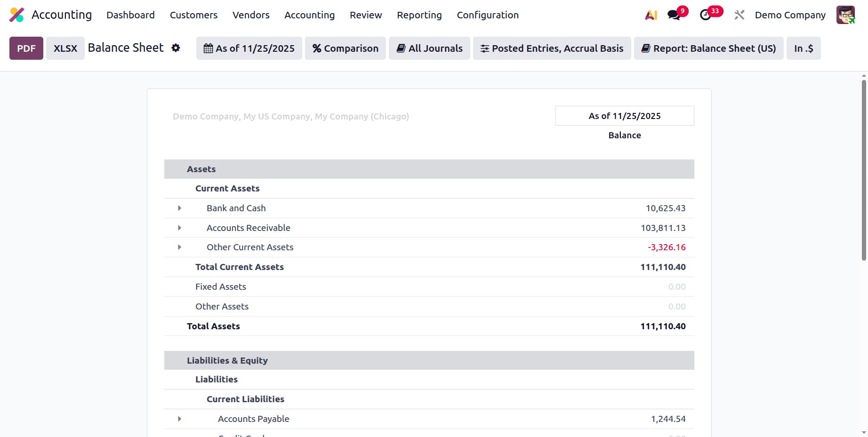Expand the Accounts Payable line
This screenshot has width=868, height=437.
pyautogui.click(x=179, y=419)
